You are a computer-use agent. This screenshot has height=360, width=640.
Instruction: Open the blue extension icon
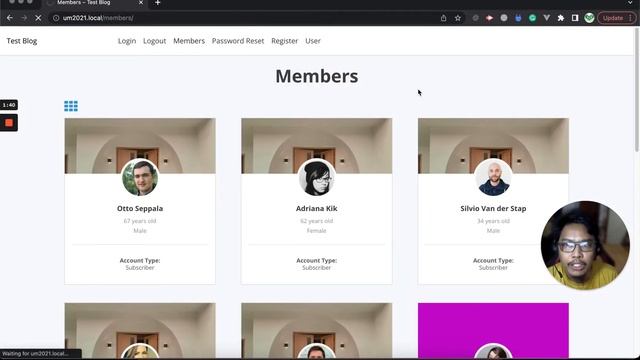(x=518, y=18)
